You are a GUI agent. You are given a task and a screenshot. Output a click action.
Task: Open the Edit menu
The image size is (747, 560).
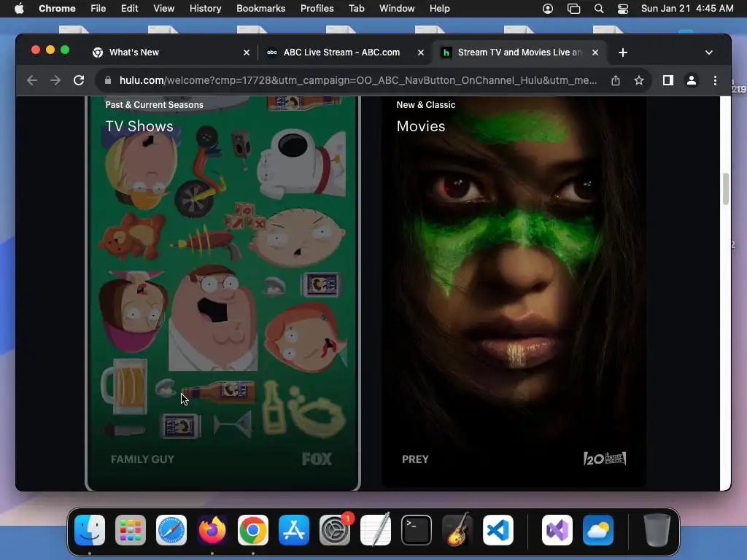point(129,9)
